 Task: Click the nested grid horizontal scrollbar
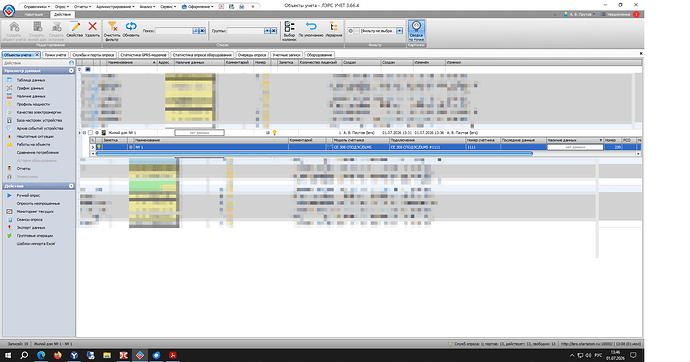click(x=314, y=154)
